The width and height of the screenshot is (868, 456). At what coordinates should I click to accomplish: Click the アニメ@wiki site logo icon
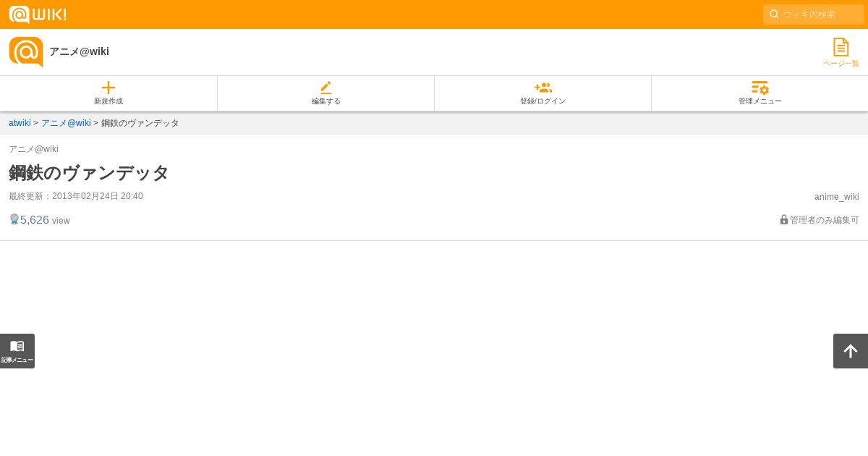(26, 52)
